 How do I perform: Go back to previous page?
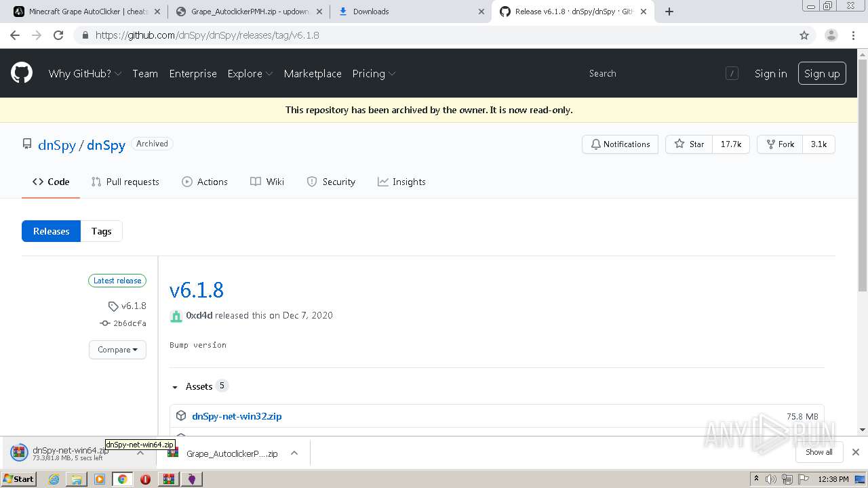tap(15, 35)
